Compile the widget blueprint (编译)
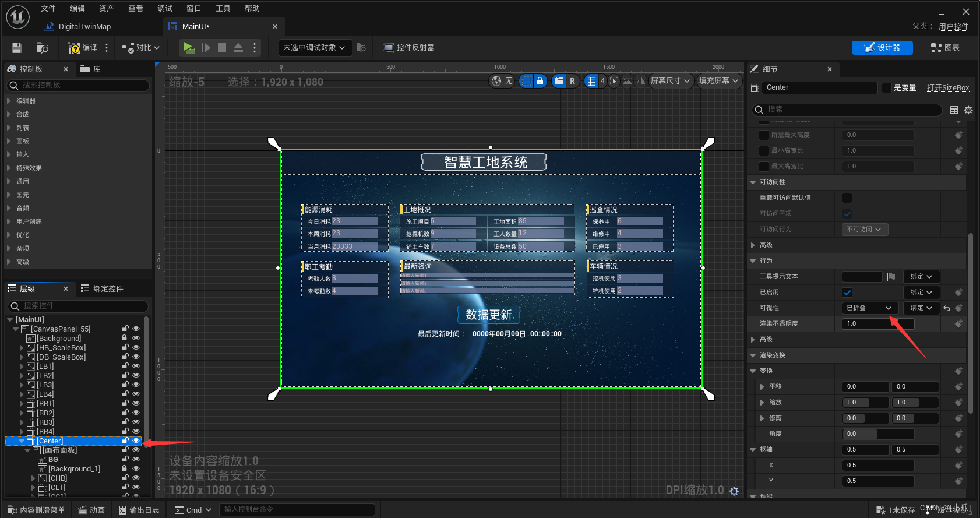This screenshot has height=518, width=980. point(83,48)
